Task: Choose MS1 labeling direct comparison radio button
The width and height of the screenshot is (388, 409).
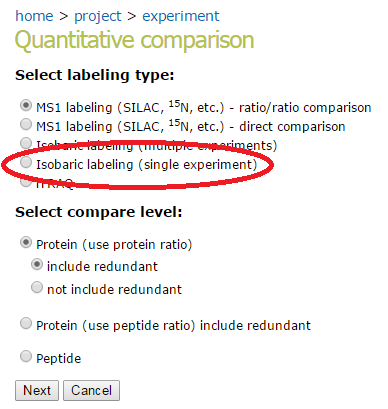Action: click(26, 124)
